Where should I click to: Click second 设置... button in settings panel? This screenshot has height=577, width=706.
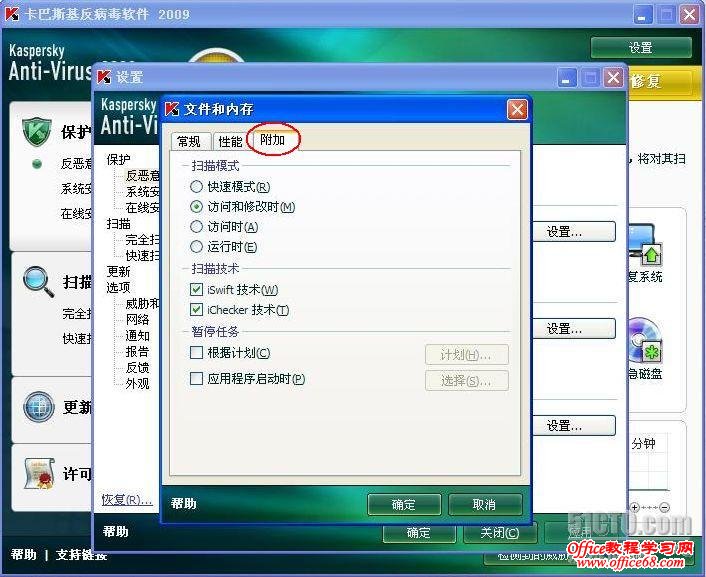tap(574, 328)
